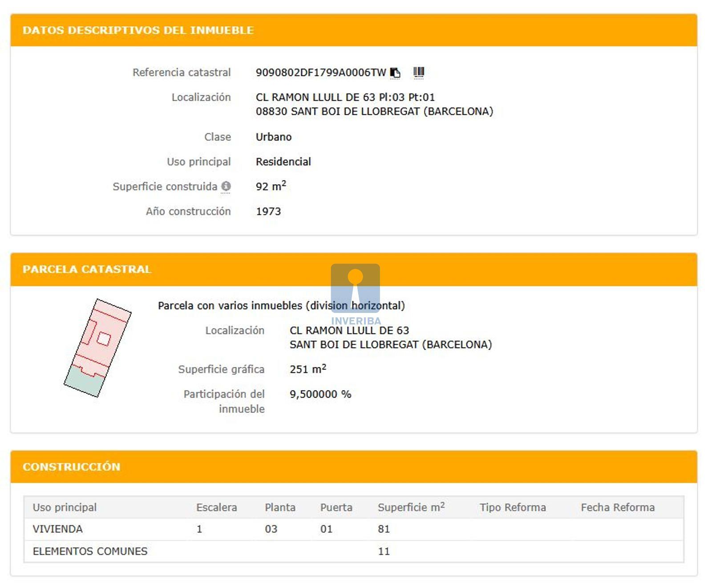Click ELEMENTOS COMUNES surface value 11
The width and height of the screenshot is (712, 588).
pyautogui.click(x=384, y=551)
